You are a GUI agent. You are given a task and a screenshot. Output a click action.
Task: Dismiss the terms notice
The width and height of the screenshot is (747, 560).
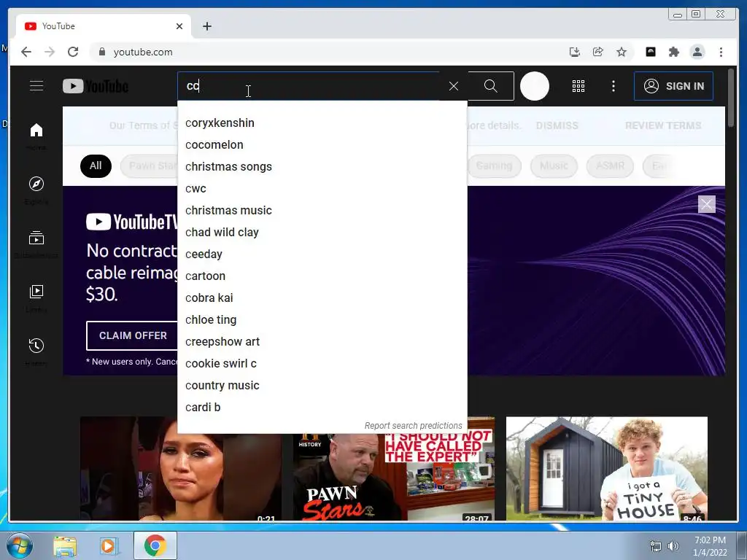(x=557, y=125)
